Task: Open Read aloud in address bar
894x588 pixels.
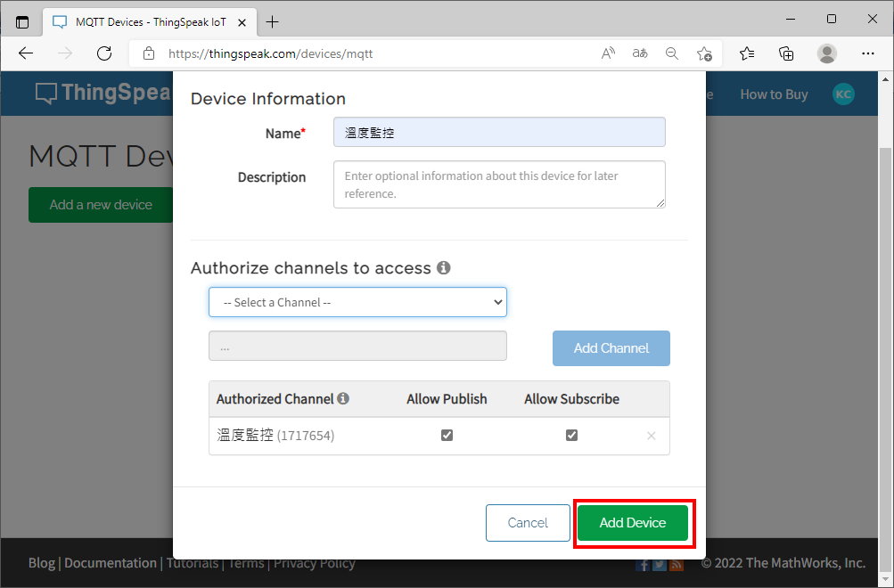Action: coord(609,53)
